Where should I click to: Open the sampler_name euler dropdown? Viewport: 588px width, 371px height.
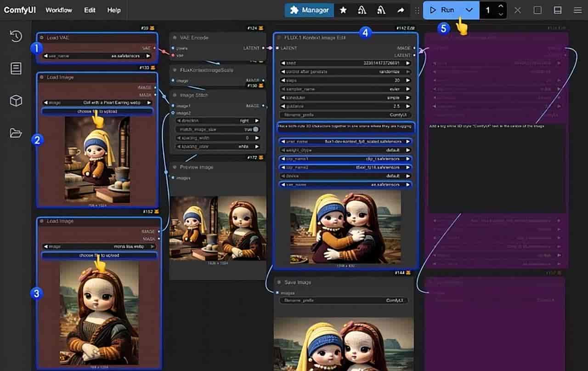coord(346,89)
